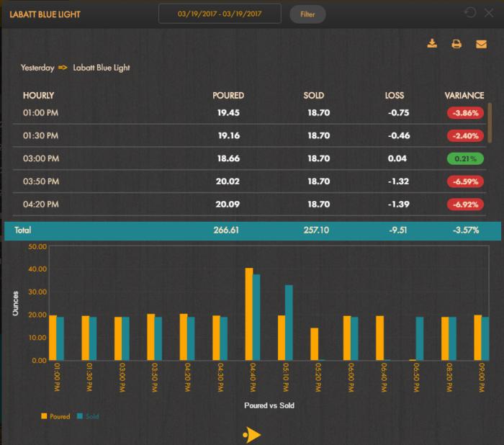Select the 04:20 PM row time
This screenshot has height=445, width=504.
click(41, 204)
